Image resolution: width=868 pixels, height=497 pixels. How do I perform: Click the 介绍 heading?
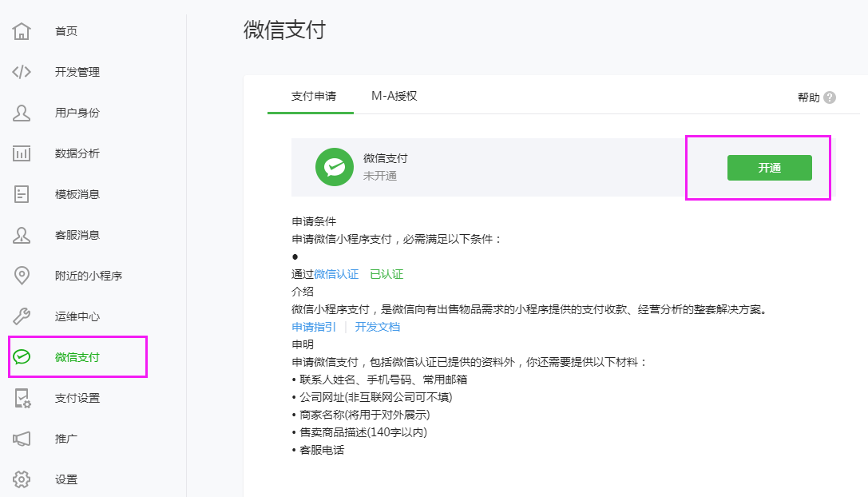(303, 292)
